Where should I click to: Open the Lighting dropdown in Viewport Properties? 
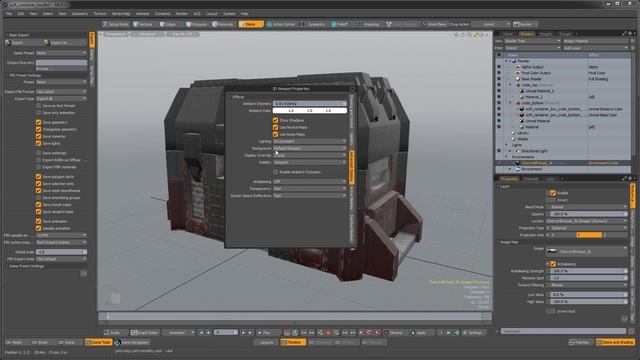pos(309,141)
